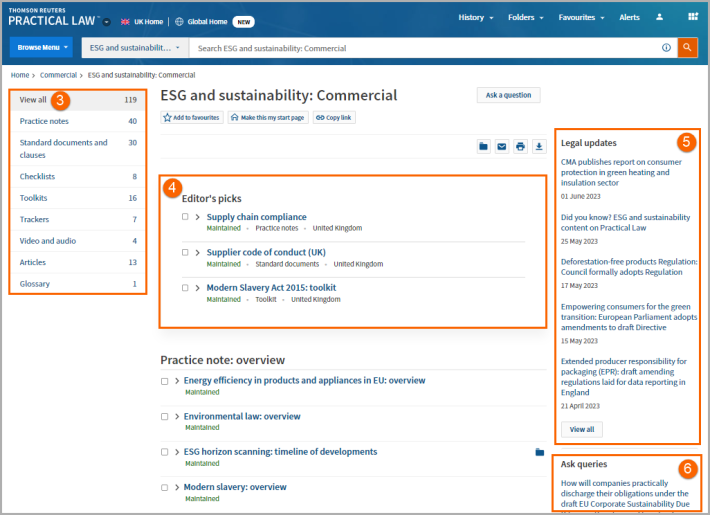Click the email envelope icon

[x=502, y=146]
